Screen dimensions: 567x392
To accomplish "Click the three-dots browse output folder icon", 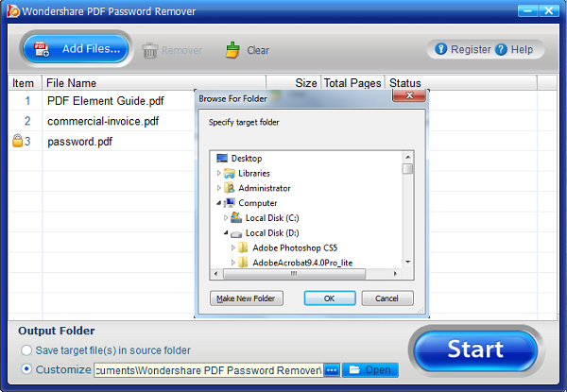I will coord(331,369).
